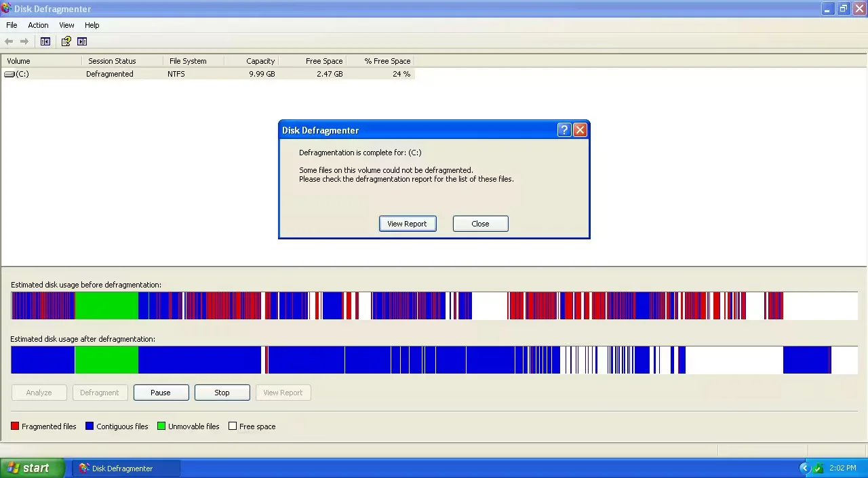Open the Help menu
868x478 pixels.
pyautogui.click(x=92, y=25)
